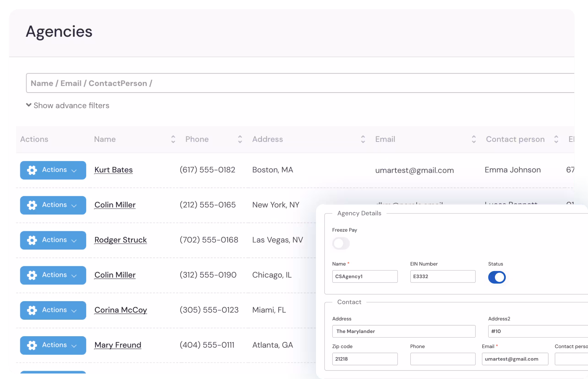Toggle the Freeze Pay switch
The image size is (588, 379).
[x=341, y=243]
